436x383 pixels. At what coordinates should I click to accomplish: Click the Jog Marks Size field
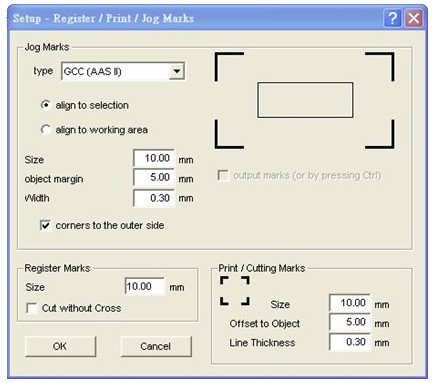pyautogui.click(x=154, y=158)
